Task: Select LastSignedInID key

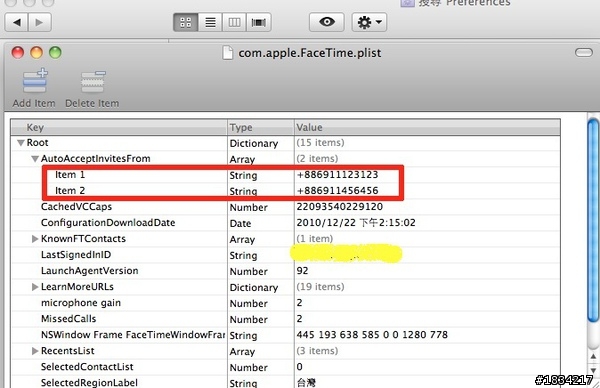Action: [x=76, y=255]
